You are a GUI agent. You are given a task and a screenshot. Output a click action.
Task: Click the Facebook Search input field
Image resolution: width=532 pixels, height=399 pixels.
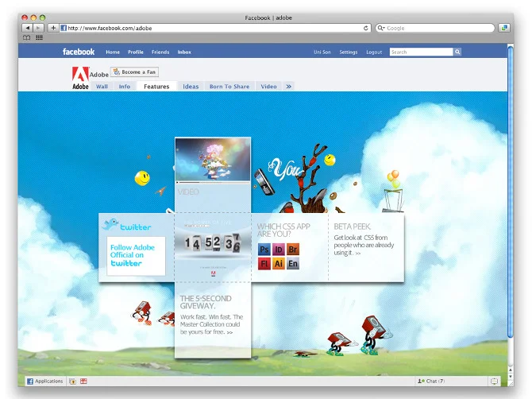click(421, 52)
